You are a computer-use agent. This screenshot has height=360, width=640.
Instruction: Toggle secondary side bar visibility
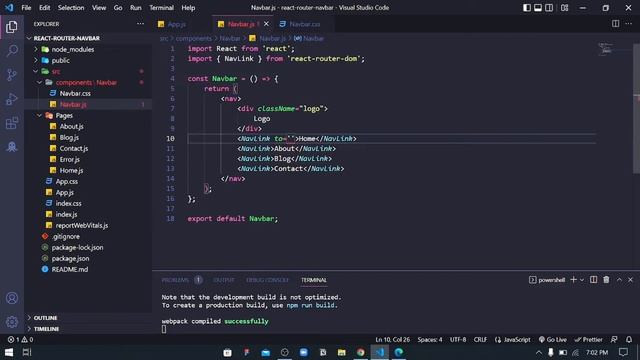(x=549, y=8)
